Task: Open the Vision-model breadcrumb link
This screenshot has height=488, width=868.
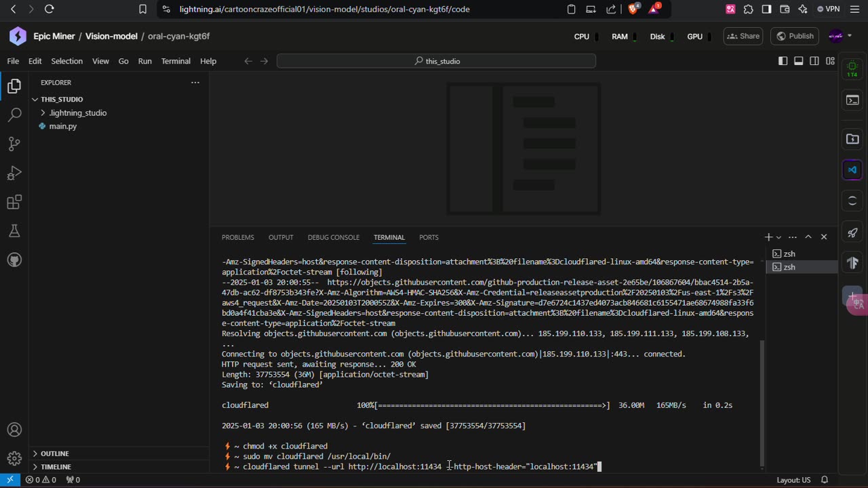Action: (111, 36)
